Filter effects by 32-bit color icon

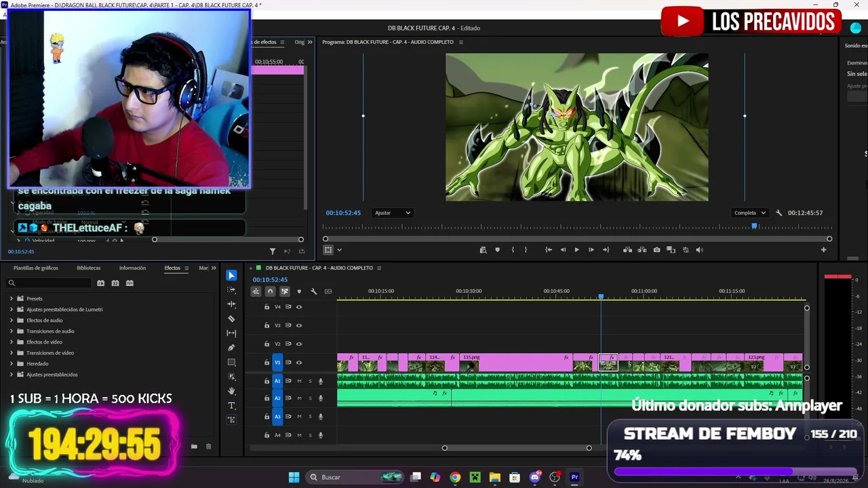(115, 283)
